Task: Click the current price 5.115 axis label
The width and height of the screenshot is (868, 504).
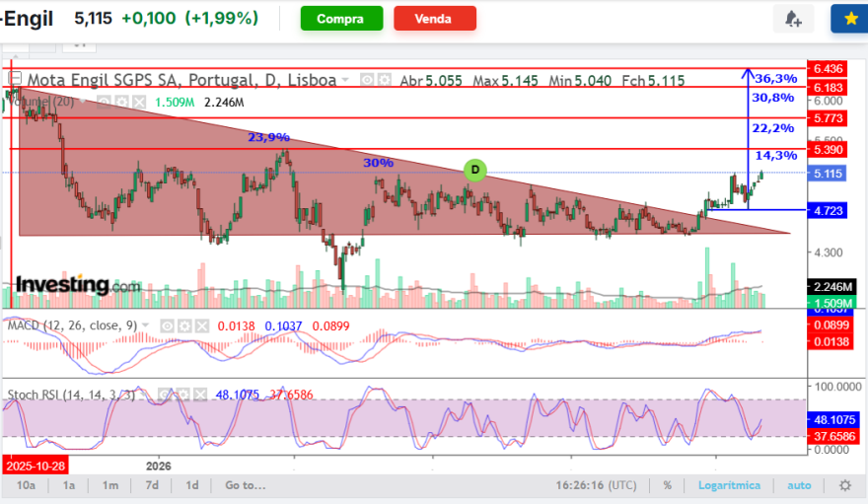Action: 827,174
